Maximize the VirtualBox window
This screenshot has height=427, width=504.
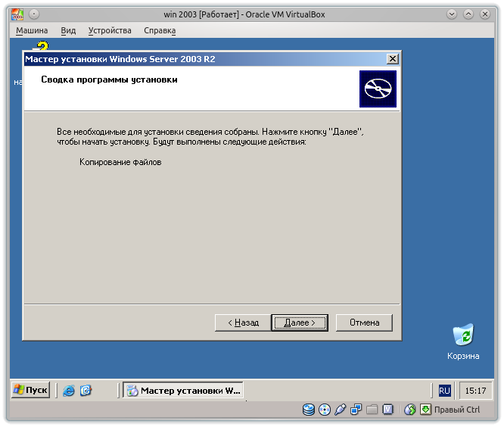[468, 14]
